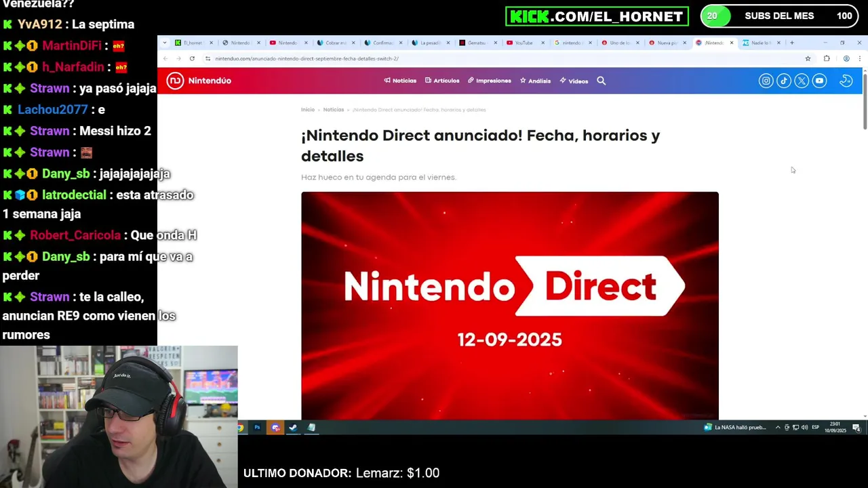Click the 'La NASA halló prueb...' news widget
Viewport: 868px width, 488px height.
pyautogui.click(x=735, y=428)
